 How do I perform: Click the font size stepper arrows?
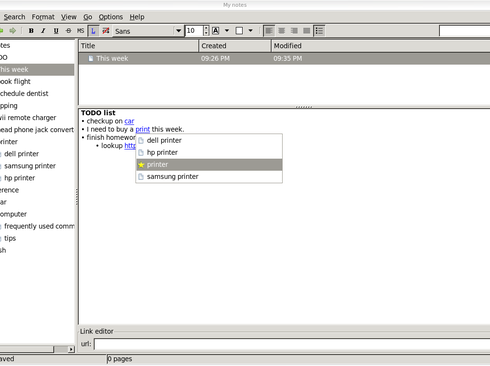206,31
